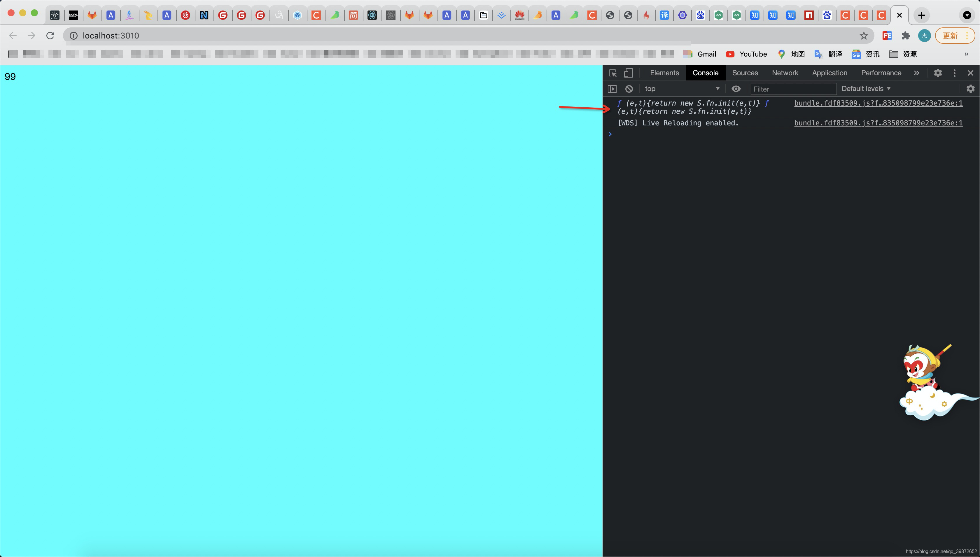
Task: Click the 更新 update button
Action: pyautogui.click(x=954, y=36)
